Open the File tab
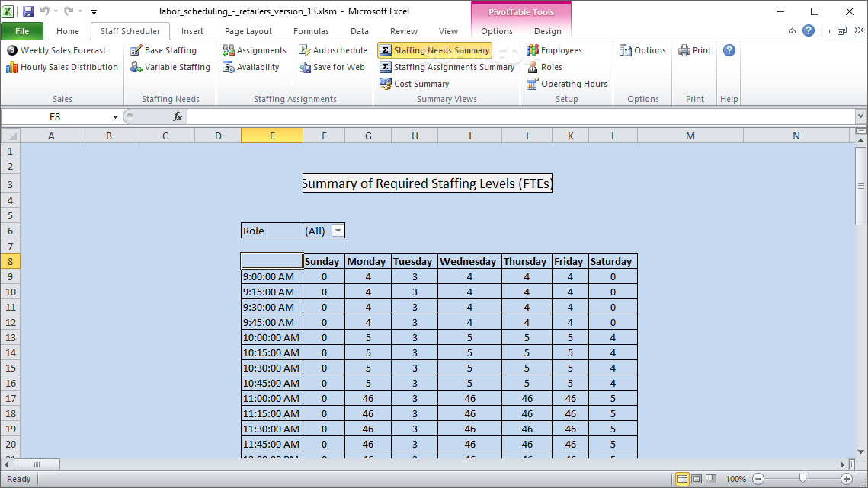 (x=22, y=31)
